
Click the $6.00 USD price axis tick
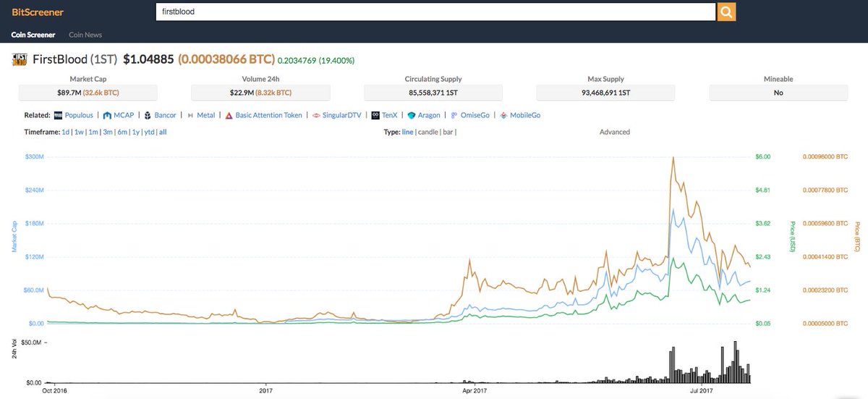click(x=763, y=156)
